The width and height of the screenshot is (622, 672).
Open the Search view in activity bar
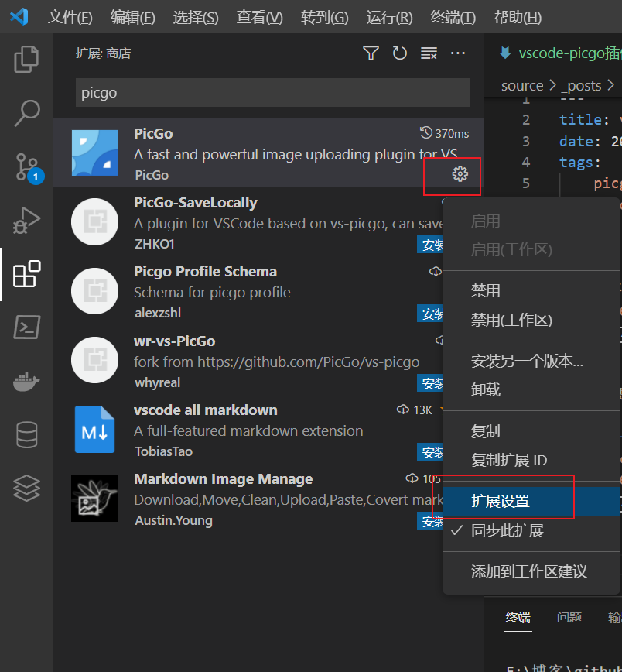(x=26, y=113)
